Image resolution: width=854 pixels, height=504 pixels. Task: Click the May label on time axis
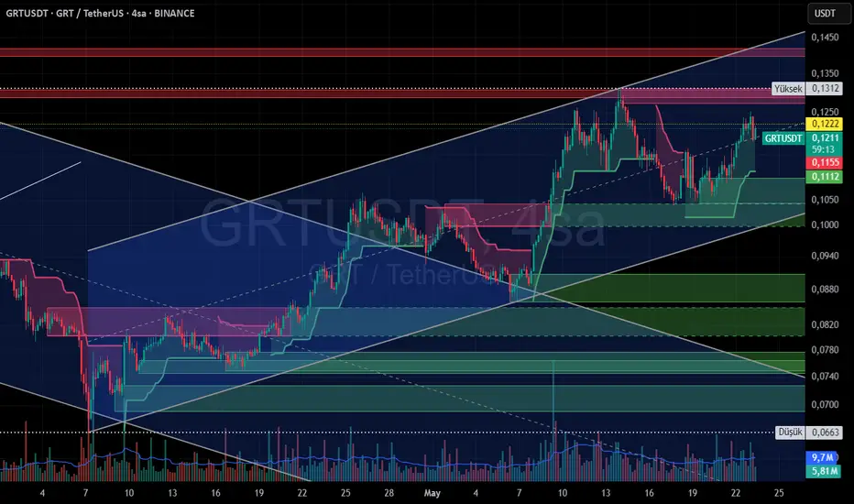tap(432, 493)
